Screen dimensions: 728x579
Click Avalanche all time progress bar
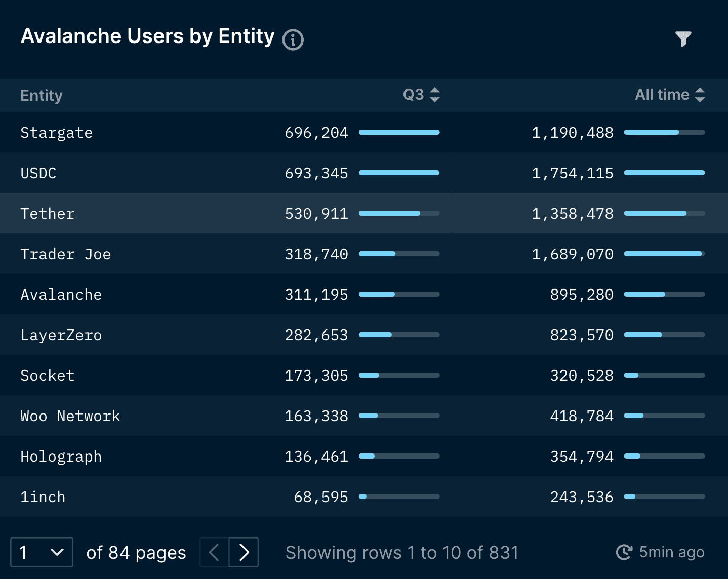(x=664, y=294)
